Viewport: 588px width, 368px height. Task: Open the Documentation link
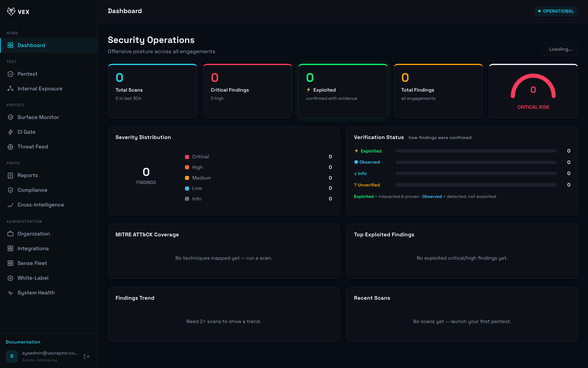click(x=23, y=342)
